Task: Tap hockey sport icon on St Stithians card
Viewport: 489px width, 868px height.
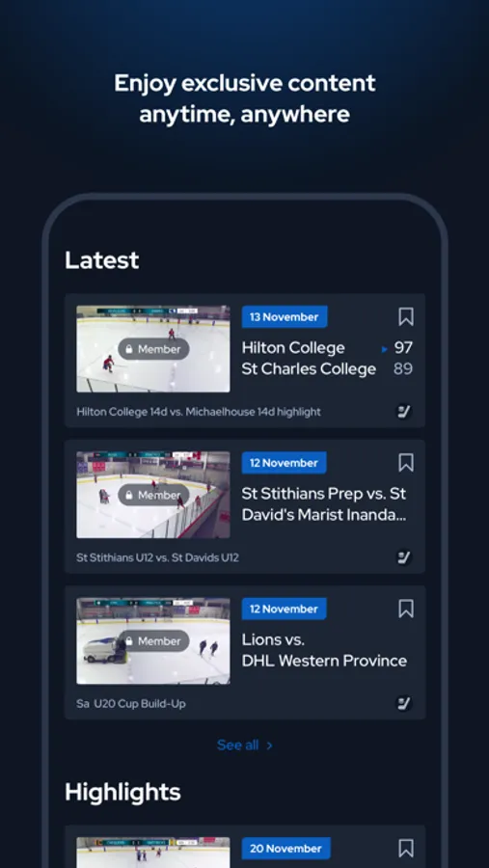Action: [x=404, y=557]
